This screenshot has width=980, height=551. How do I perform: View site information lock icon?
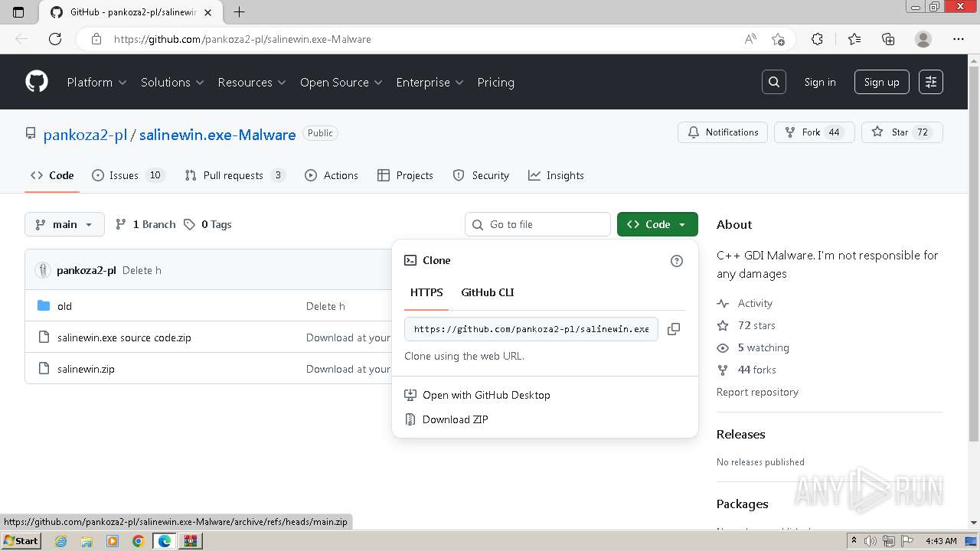click(x=96, y=39)
